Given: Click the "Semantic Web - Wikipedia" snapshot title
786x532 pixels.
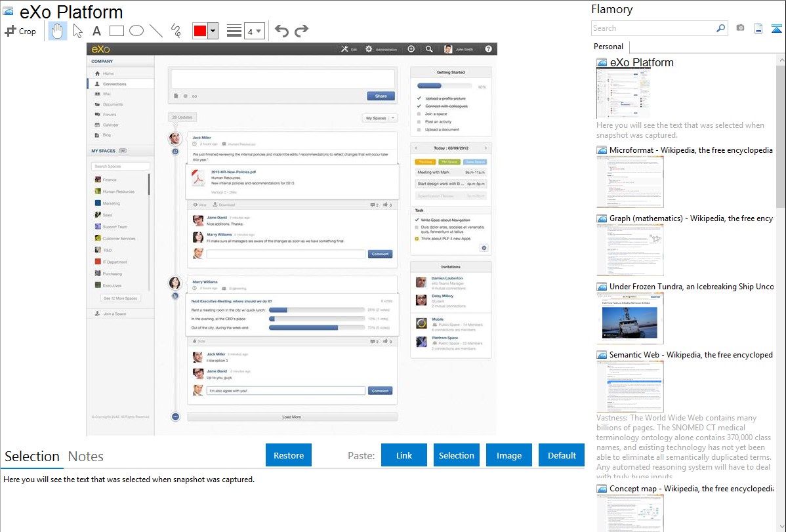Looking at the screenshot, I should [x=691, y=355].
